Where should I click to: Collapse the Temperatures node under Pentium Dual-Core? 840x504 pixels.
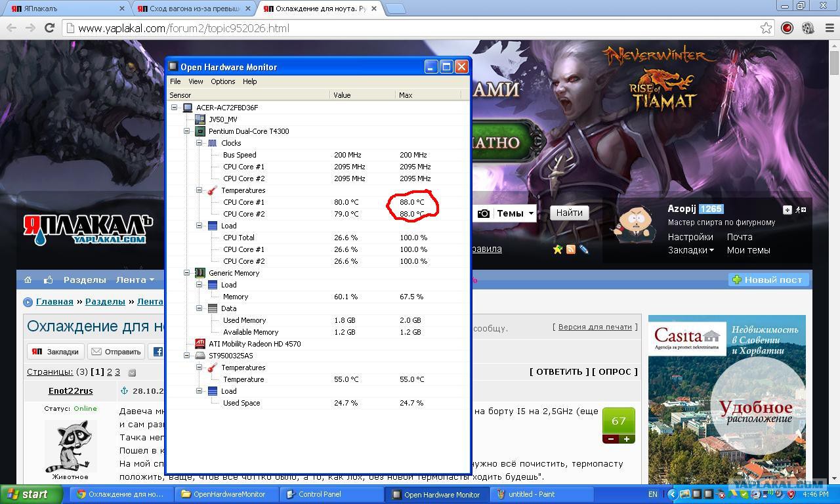coord(199,190)
